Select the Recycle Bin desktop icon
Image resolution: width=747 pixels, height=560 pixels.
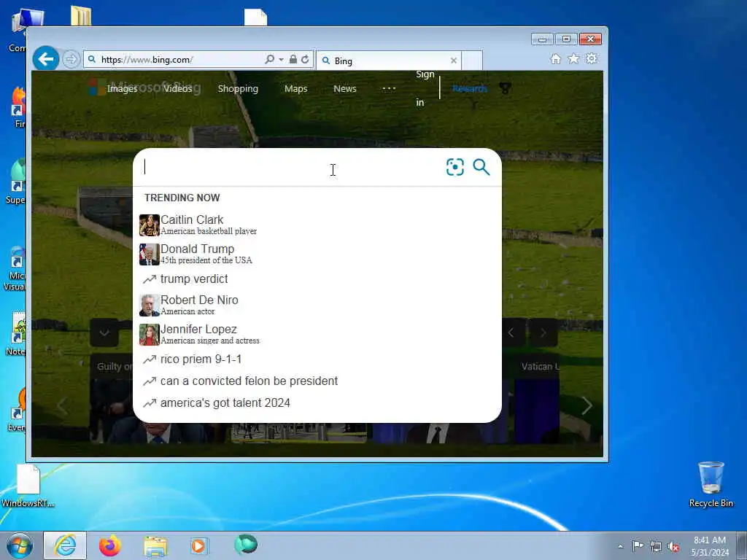(x=711, y=485)
